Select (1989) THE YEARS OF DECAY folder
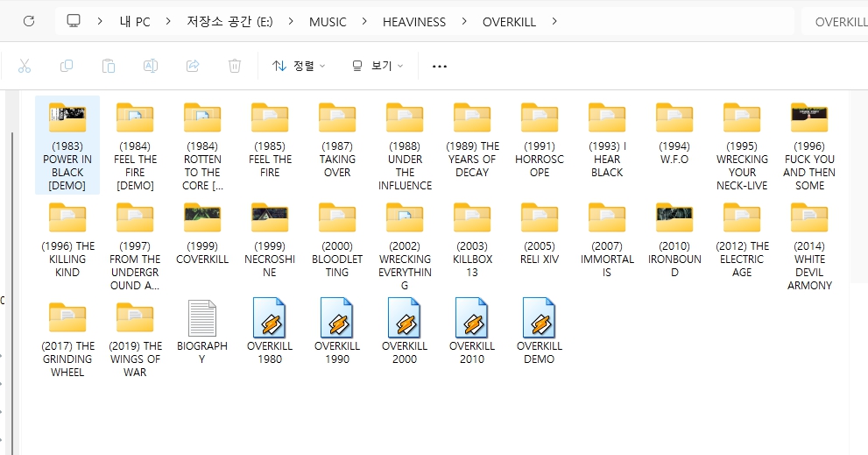Image resolution: width=868 pixels, height=455 pixels. [472, 139]
